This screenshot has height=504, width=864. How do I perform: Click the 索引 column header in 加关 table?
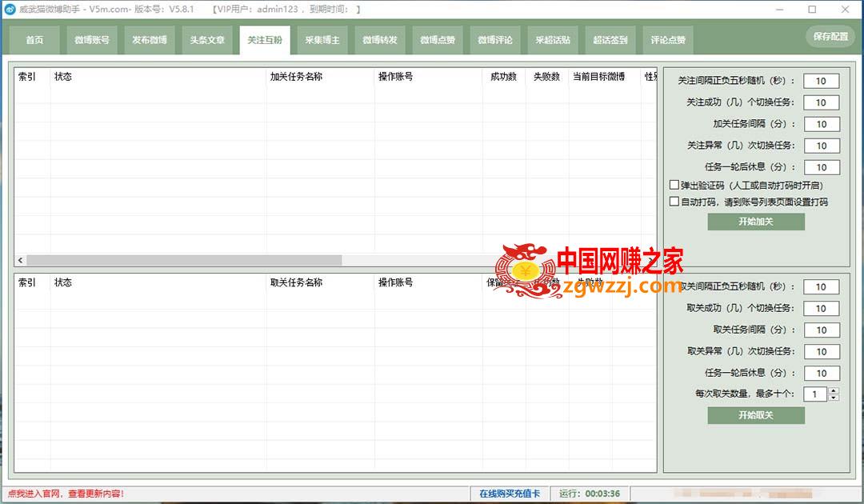(x=26, y=77)
